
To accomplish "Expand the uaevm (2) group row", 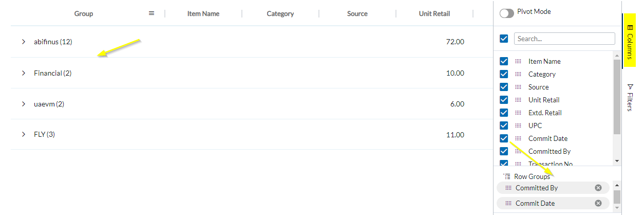I will pyautogui.click(x=24, y=104).
